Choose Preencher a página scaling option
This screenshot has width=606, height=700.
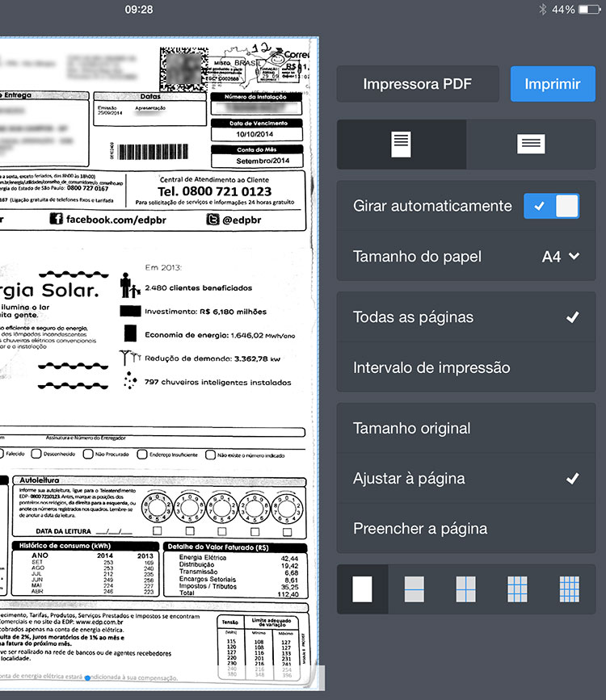pos(466,529)
